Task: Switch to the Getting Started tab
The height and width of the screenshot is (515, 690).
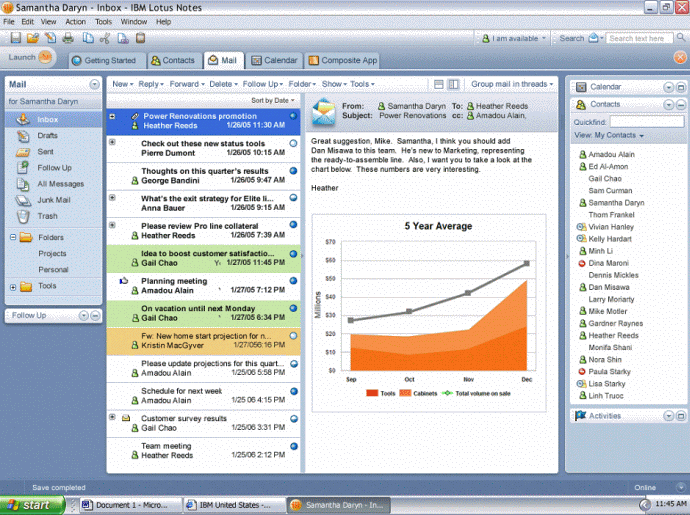Action: point(107,60)
